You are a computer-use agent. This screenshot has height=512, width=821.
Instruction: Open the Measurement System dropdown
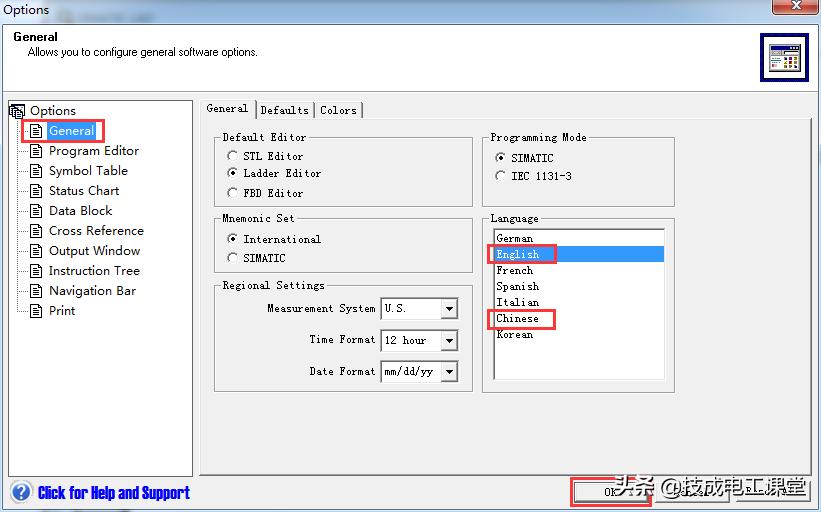coord(449,308)
